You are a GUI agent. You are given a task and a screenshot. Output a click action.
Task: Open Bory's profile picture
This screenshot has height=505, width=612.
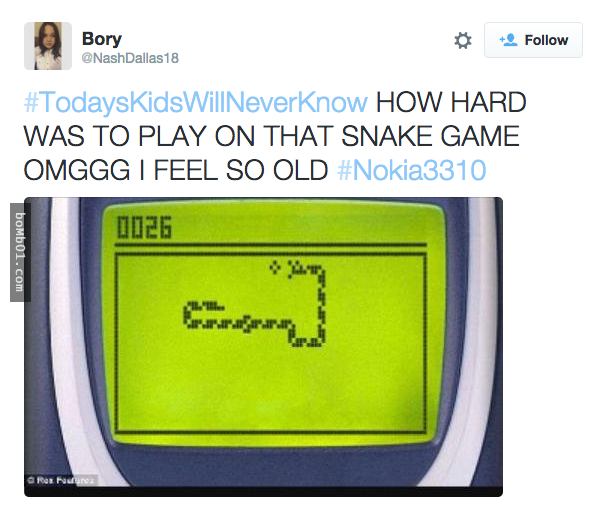(x=48, y=46)
